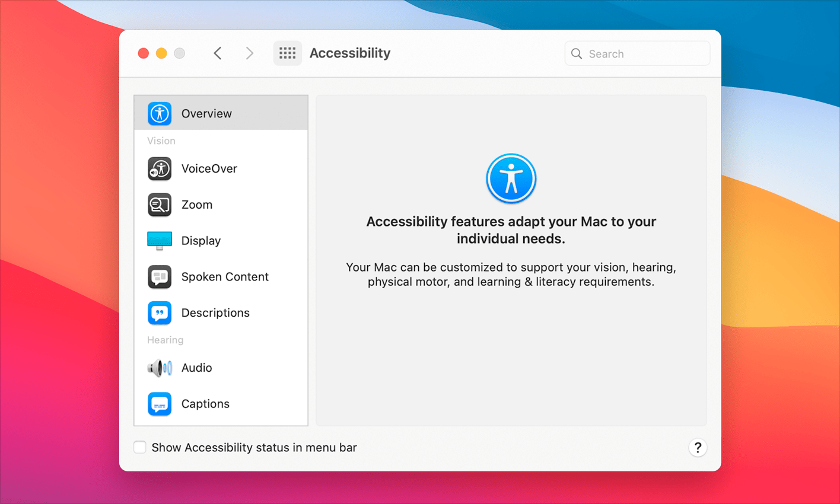
Task: Open Zoom settings via its magnifier icon
Action: pos(160,205)
